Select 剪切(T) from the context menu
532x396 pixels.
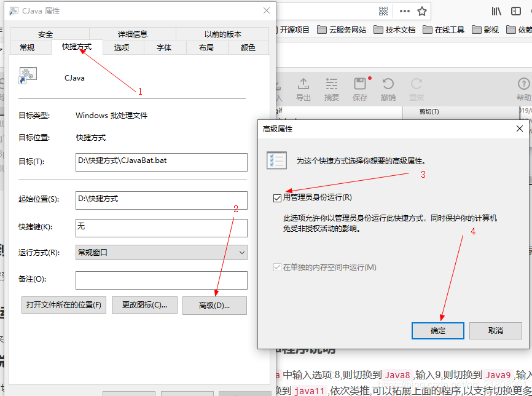click(428, 112)
